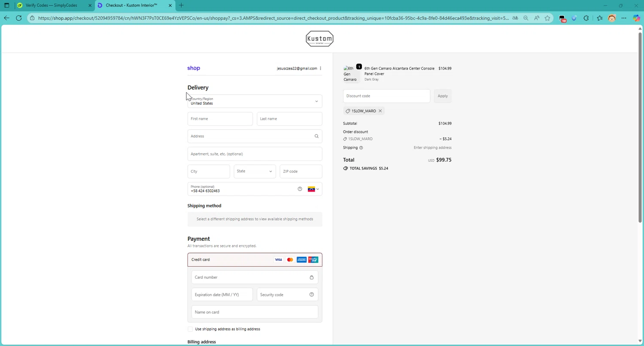The width and height of the screenshot is (644, 346).
Task: Click the ZIP code field
Action: click(301, 171)
